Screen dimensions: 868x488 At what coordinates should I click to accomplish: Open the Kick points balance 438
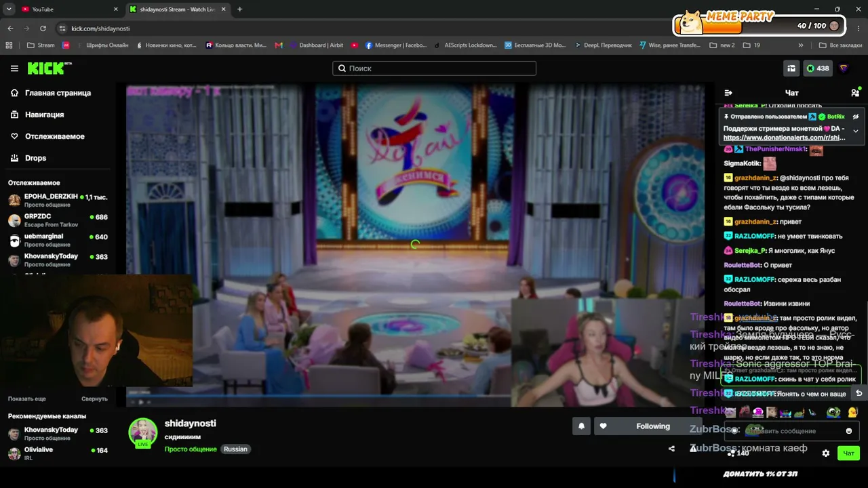(x=817, y=68)
